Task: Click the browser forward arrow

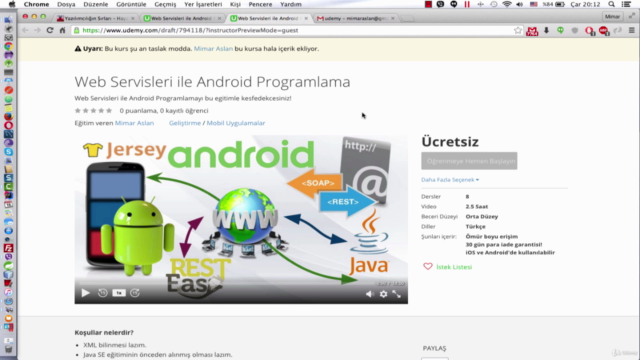Action: tap(38, 31)
